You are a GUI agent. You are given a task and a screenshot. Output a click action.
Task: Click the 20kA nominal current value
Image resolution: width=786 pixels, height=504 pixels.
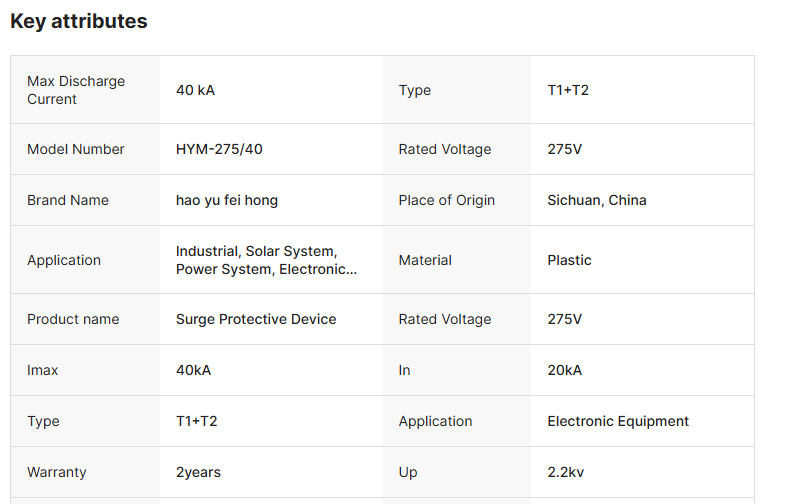564,370
